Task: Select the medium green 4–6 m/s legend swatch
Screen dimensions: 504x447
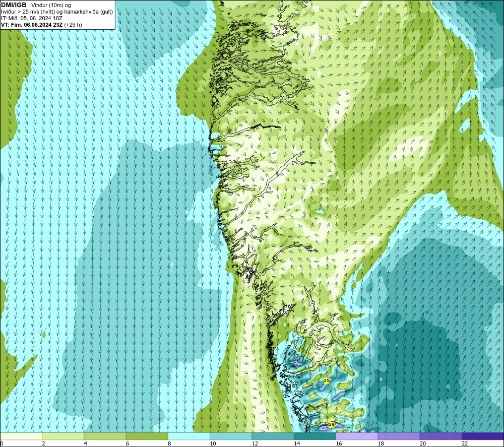Action: point(105,436)
